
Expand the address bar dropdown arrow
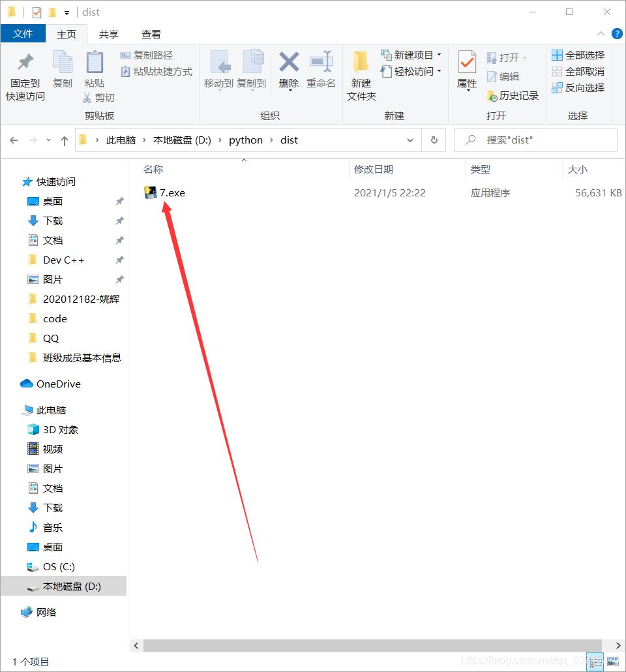point(410,140)
